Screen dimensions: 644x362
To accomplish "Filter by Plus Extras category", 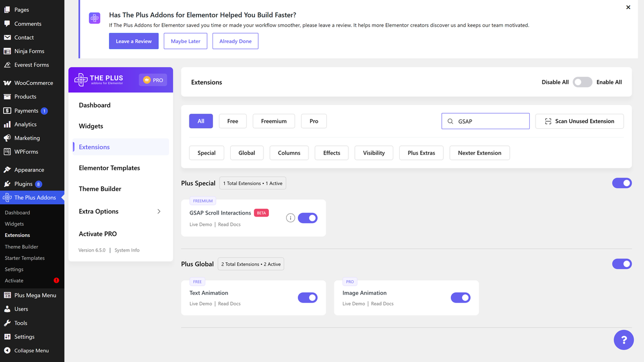I will tap(421, 153).
